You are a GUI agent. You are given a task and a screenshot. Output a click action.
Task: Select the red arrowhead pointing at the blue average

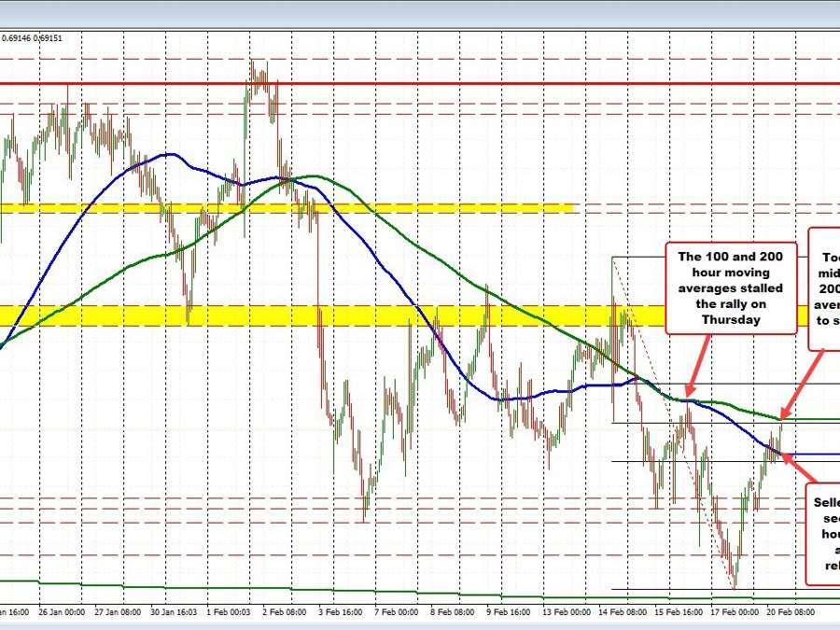coord(785,455)
